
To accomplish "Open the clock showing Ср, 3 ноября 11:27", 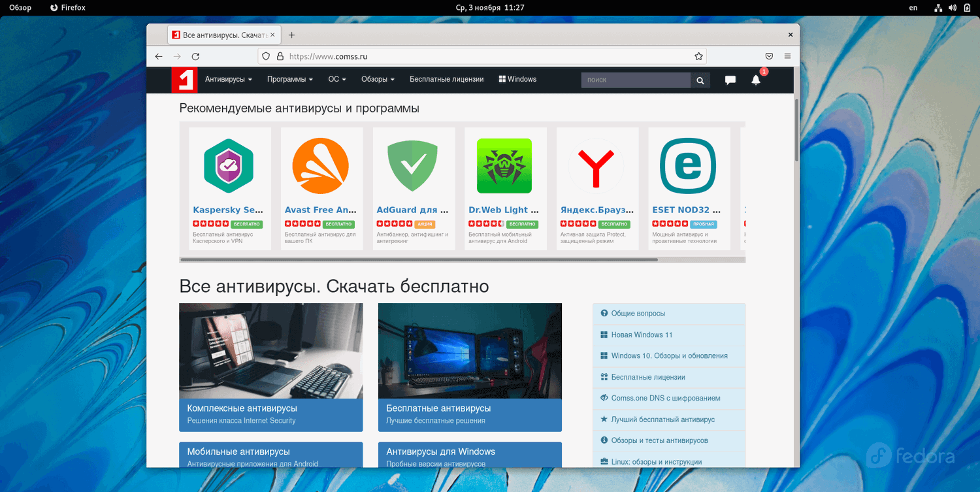I will 490,8.
